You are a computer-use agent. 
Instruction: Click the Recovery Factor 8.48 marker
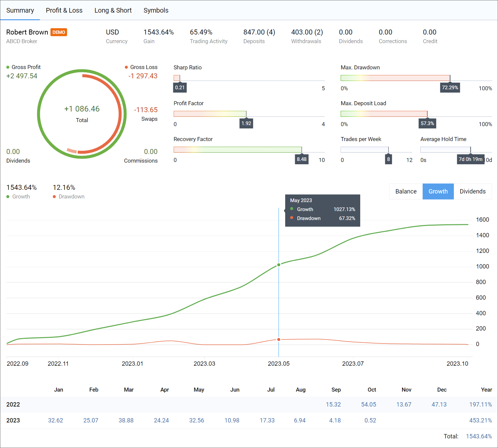[301, 159]
